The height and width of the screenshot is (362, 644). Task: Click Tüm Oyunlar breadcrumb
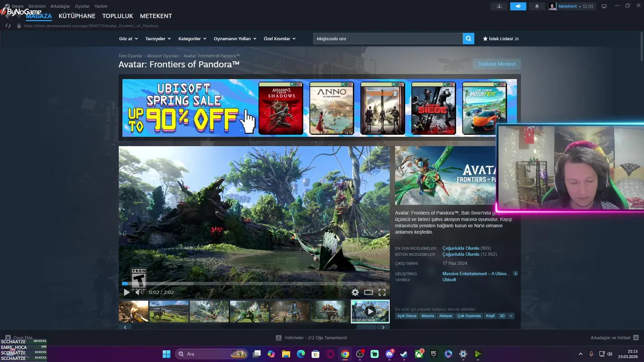[x=130, y=56]
